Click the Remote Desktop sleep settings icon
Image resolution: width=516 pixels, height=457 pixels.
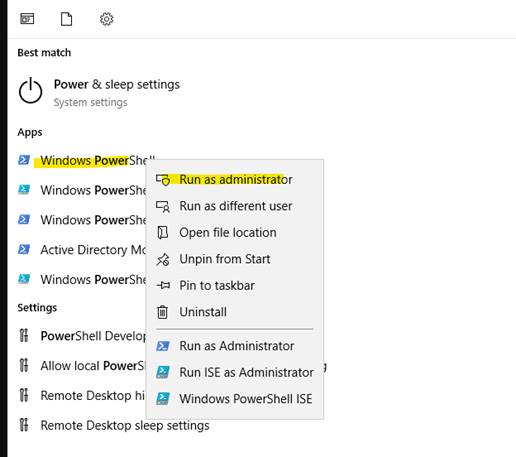click(24, 425)
